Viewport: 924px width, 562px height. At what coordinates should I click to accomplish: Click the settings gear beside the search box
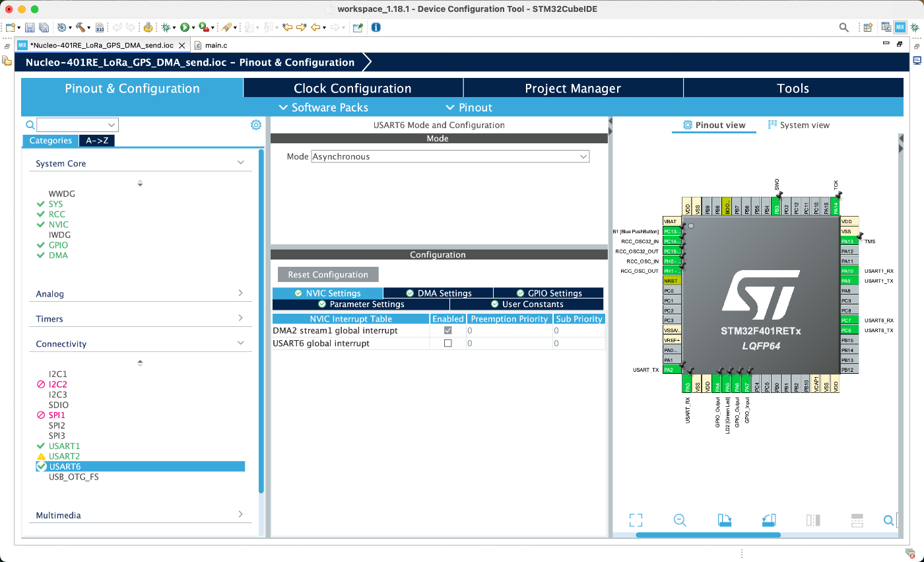(x=256, y=125)
